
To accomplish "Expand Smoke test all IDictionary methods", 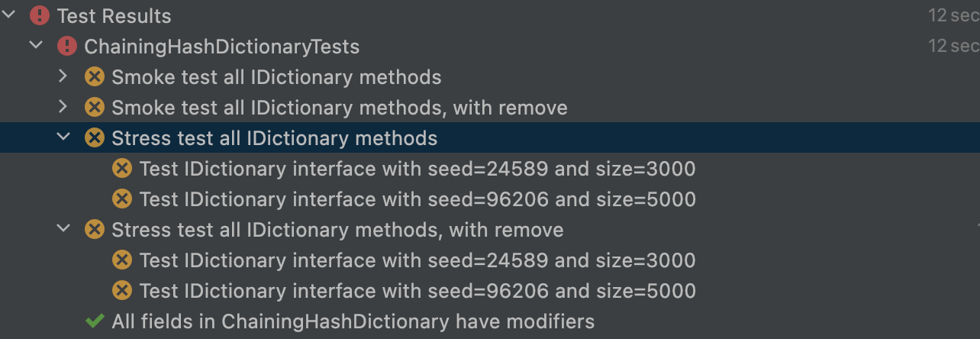I will point(63,77).
